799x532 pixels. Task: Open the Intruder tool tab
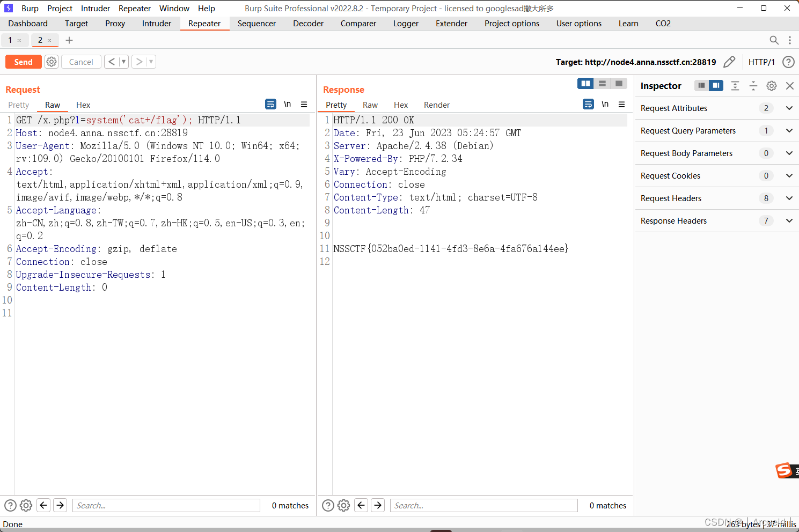coord(157,24)
